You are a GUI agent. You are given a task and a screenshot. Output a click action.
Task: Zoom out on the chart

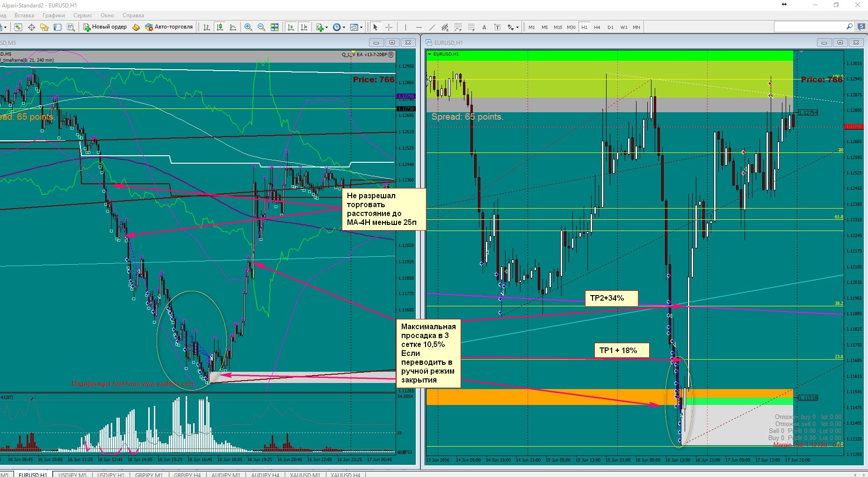pyautogui.click(x=261, y=27)
